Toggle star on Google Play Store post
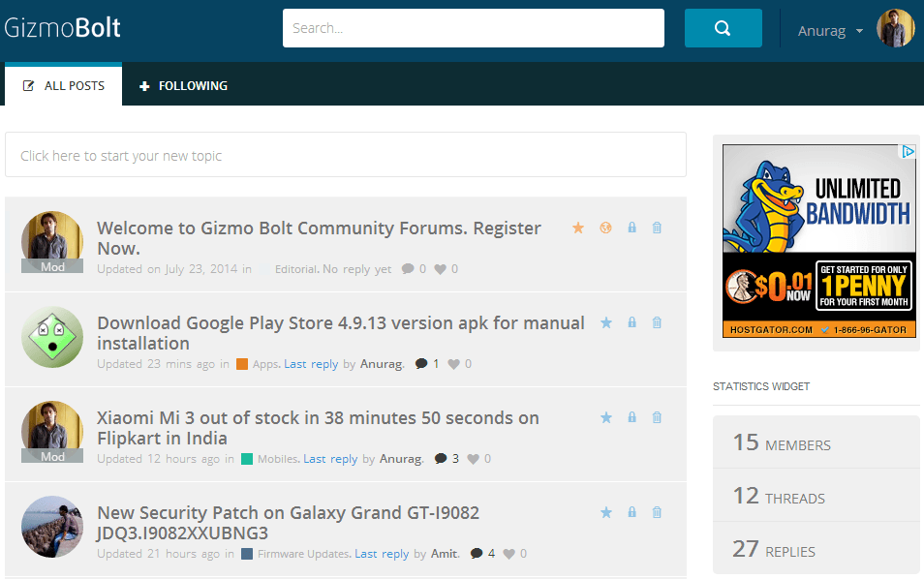924x579 pixels. point(605,322)
